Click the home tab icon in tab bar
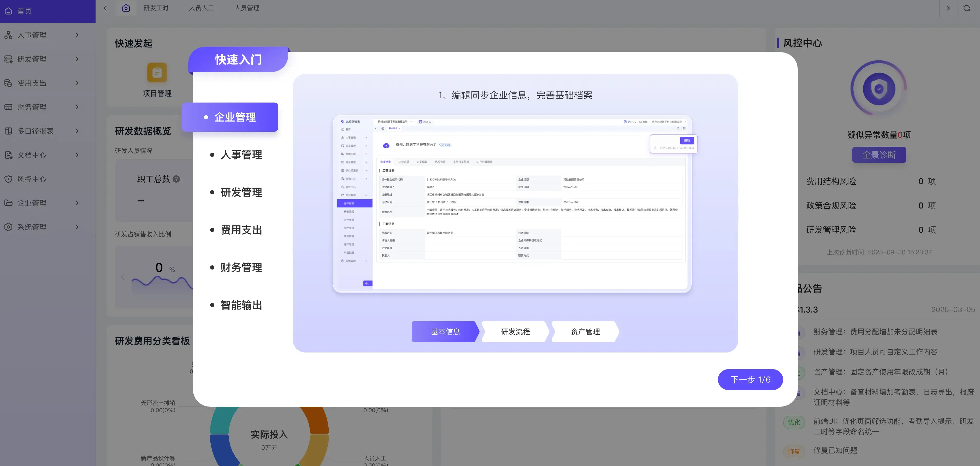The height and width of the screenshot is (466, 980). pyautogui.click(x=126, y=8)
